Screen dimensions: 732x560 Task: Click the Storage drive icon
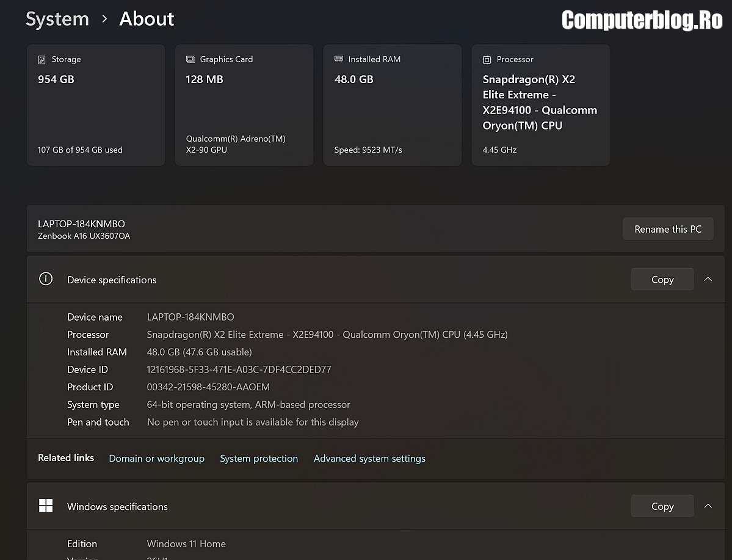42,60
